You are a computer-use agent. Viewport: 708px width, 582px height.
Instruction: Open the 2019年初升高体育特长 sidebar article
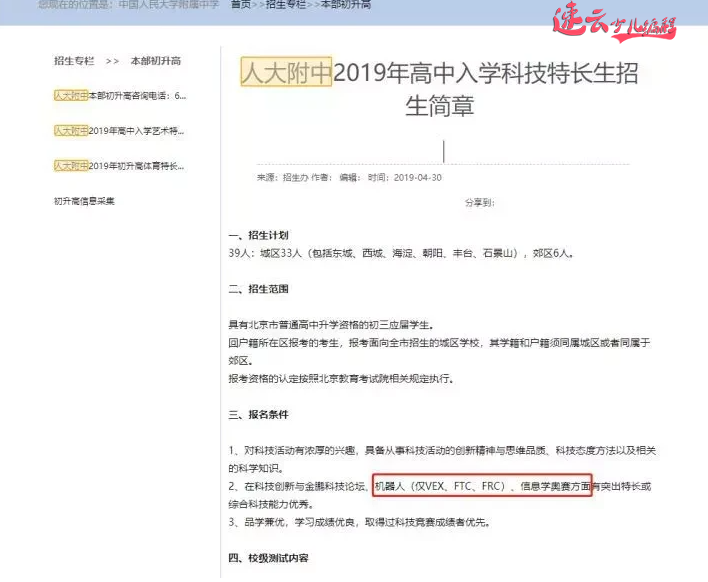(120, 166)
